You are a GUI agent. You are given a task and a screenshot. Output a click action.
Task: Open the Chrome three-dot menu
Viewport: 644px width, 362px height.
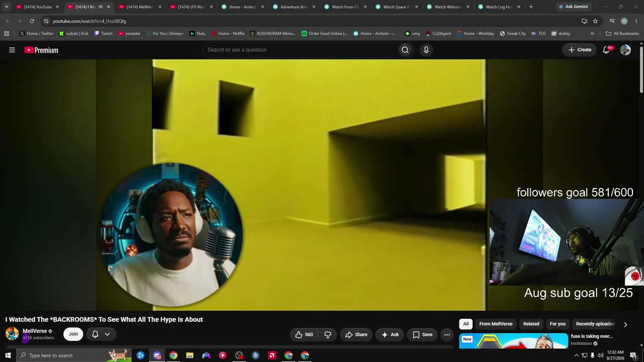[636, 21]
